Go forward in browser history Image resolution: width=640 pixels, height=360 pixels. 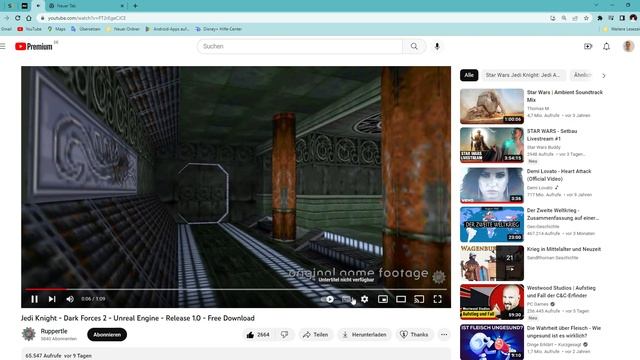coord(6,18)
